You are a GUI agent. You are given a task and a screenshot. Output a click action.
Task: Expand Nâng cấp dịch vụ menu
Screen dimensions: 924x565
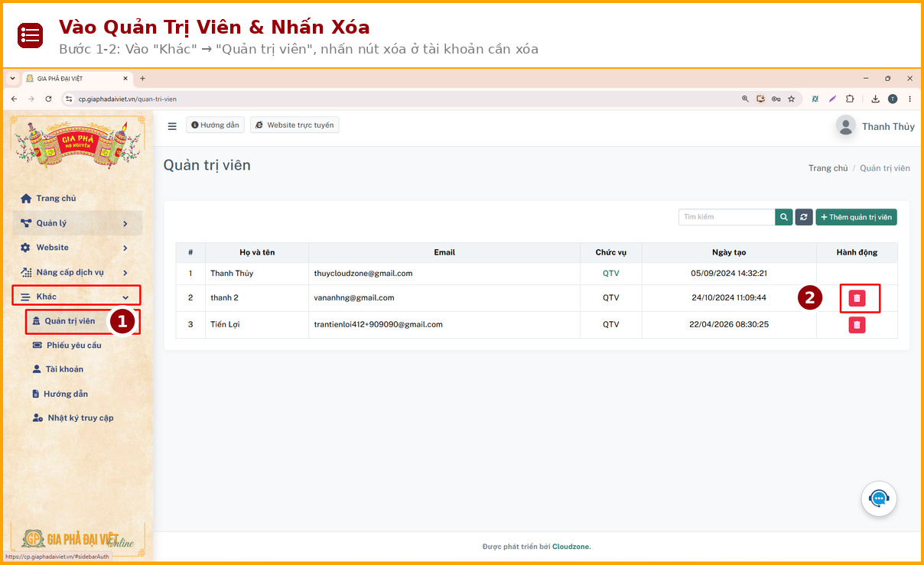77,272
